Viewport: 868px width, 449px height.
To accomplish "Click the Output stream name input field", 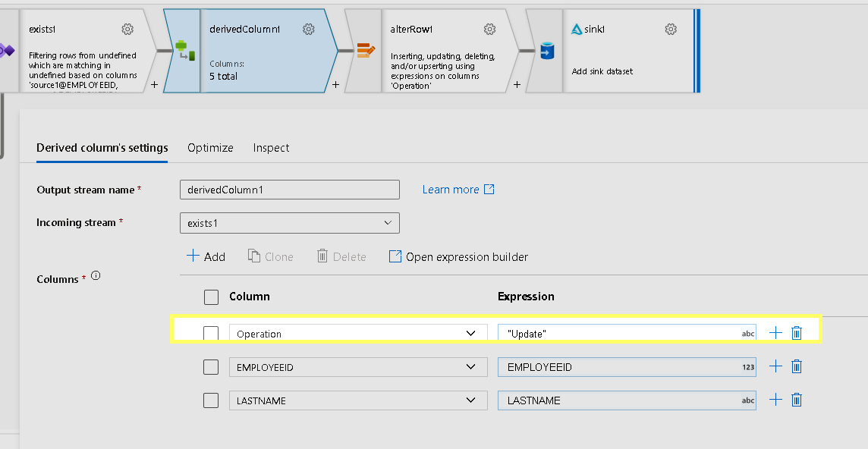I will pyautogui.click(x=289, y=189).
